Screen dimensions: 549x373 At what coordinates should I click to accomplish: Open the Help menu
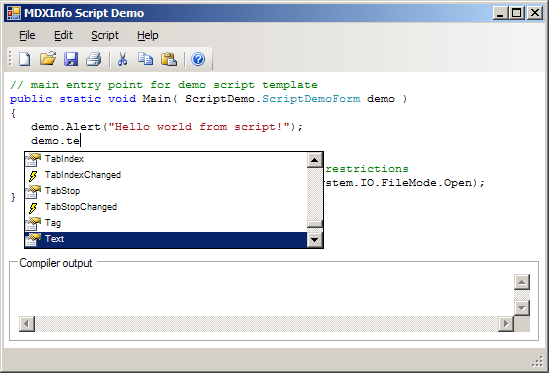[x=147, y=35]
